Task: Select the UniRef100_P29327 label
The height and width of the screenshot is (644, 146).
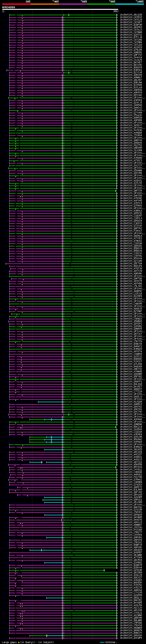Action: (131, 361)
